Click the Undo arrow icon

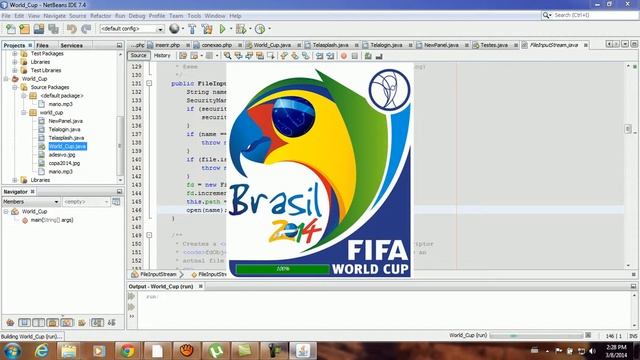click(x=71, y=29)
